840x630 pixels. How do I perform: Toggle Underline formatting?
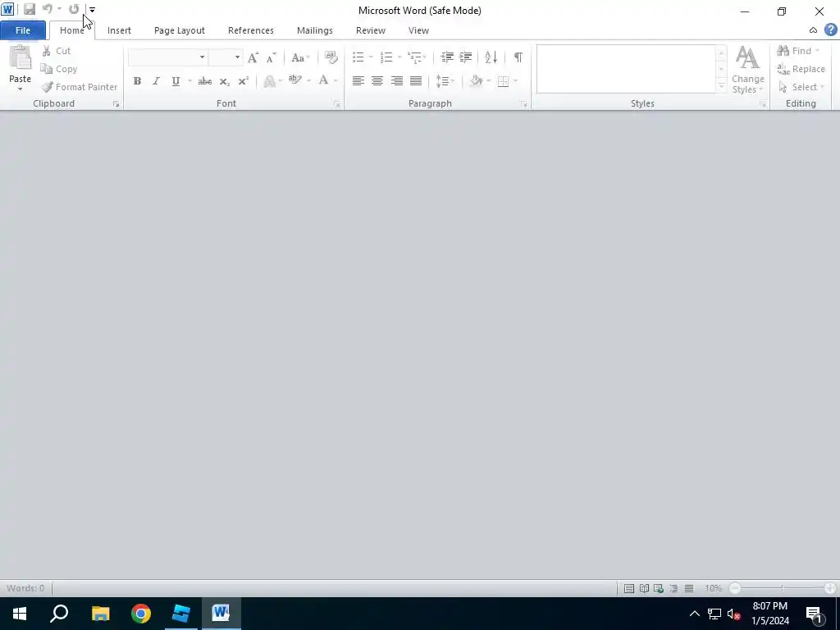click(176, 81)
